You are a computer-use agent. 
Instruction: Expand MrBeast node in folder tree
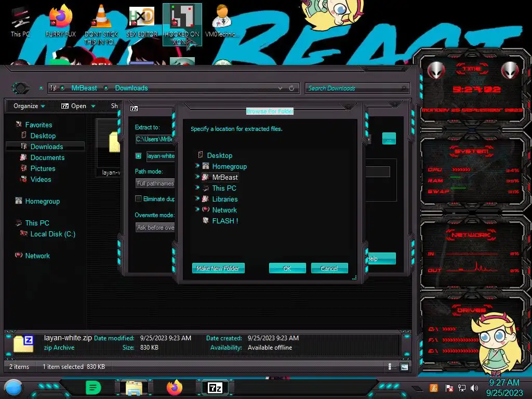point(197,177)
